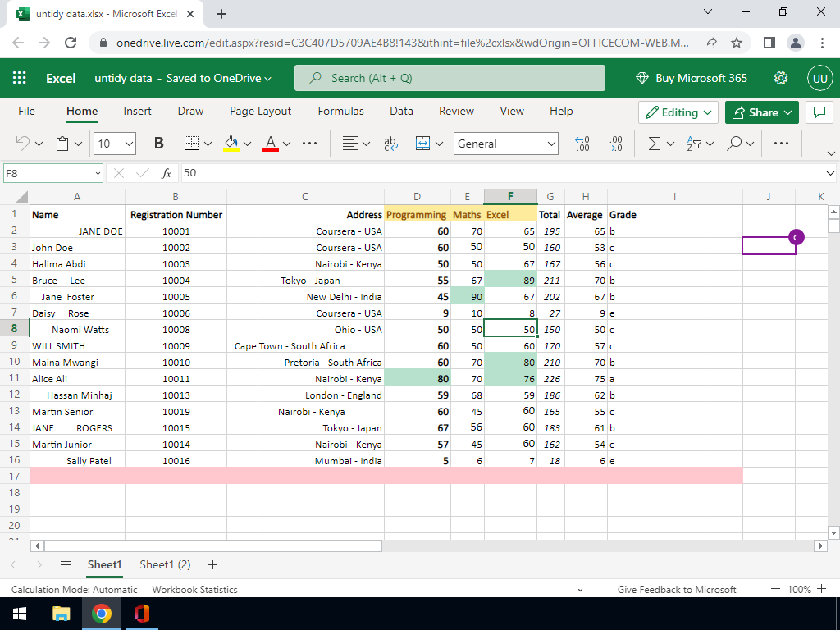
Task: Click the insert function fx icon
Action: tap(166, 173)
